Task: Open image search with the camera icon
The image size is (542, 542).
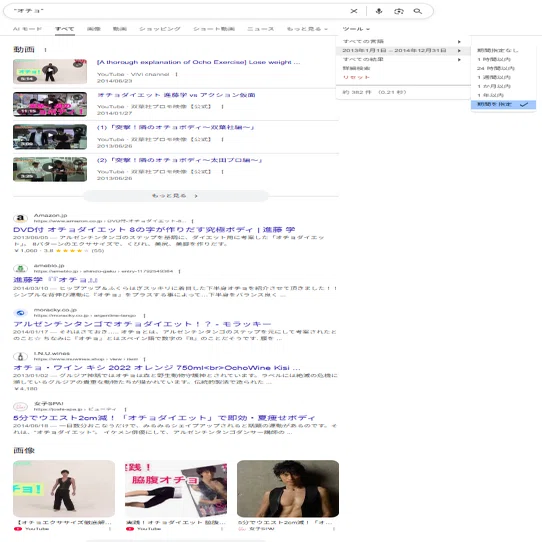Action: click(x=399, y=11)
